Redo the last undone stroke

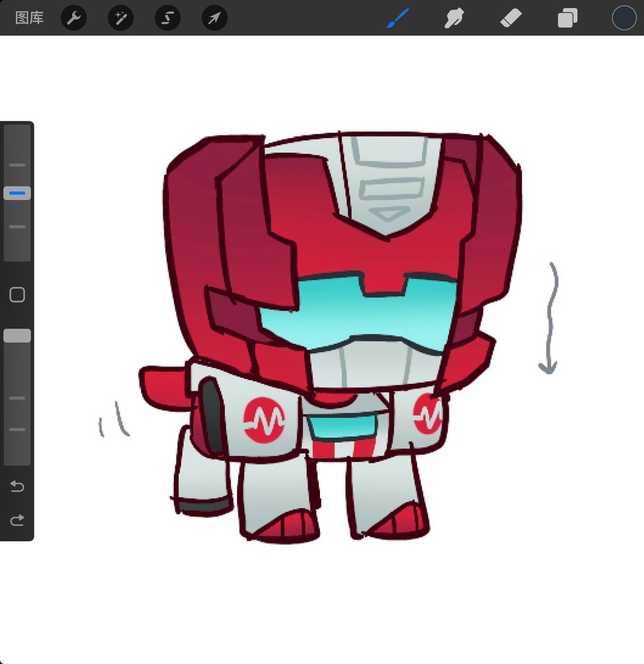point(17,520)
